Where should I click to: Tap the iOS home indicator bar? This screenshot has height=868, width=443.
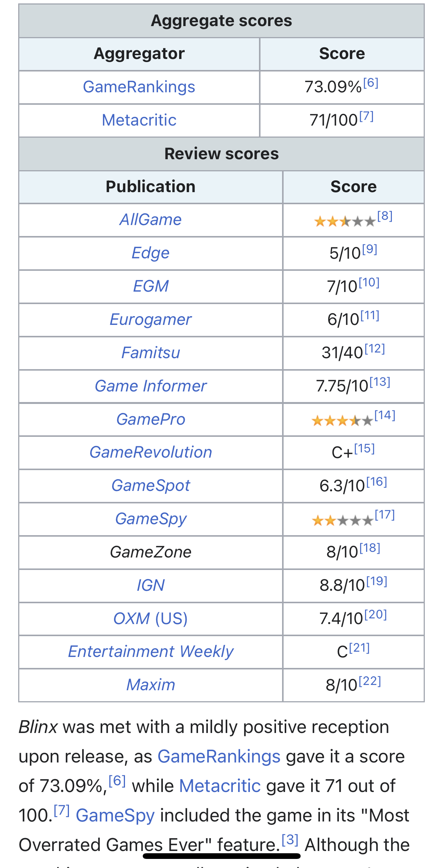pyautogui.click(x=221, y=856)
